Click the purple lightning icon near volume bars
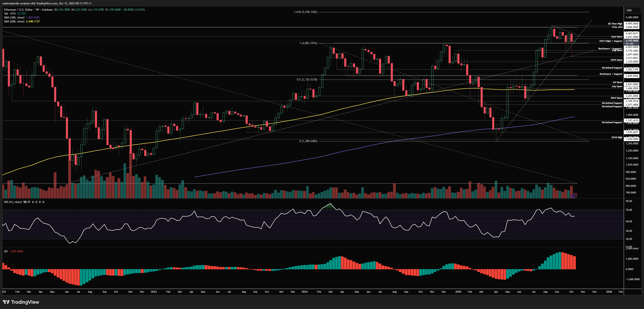Image resolution: width=644 pixels, height=309 pixels. (x=574, y=195)
